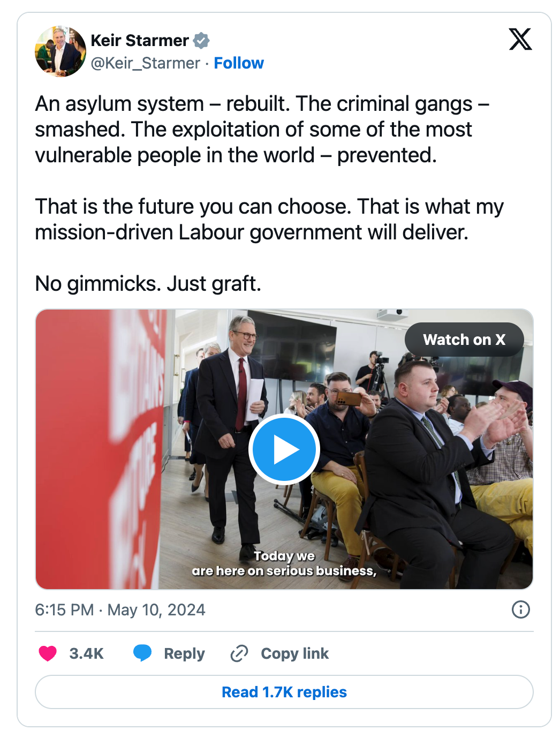Click the copy link chain icon
This screenshot has width=560, height=738.
[239, 653]
